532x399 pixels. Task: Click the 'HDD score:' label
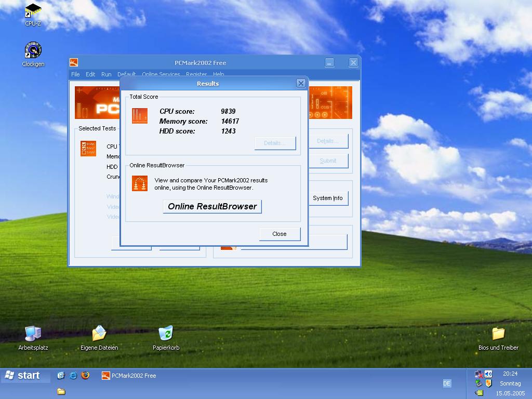click(x=177, y=131)
